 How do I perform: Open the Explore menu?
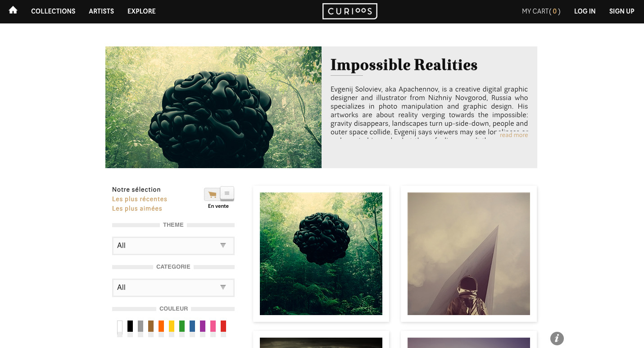[141, 11]
